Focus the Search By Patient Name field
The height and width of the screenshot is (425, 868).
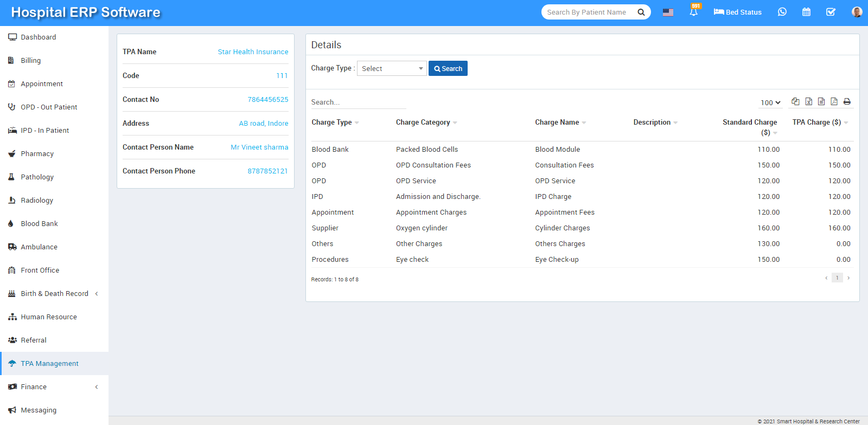589,12
